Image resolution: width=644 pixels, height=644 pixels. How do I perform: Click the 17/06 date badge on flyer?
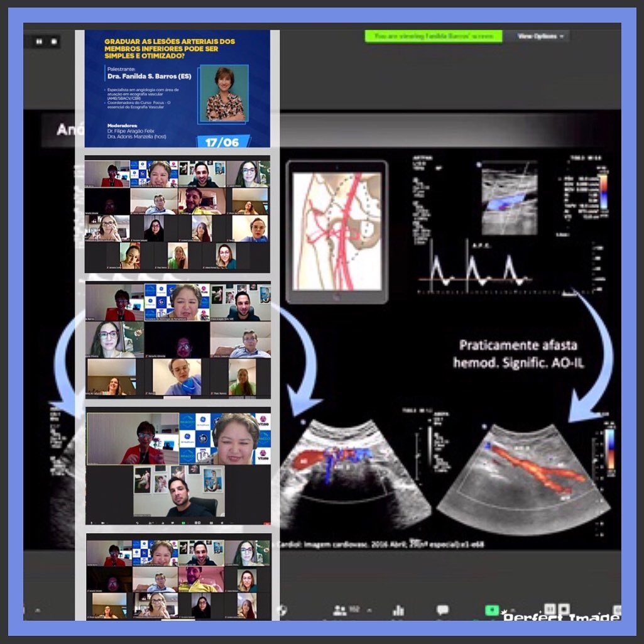coord(222,143)
